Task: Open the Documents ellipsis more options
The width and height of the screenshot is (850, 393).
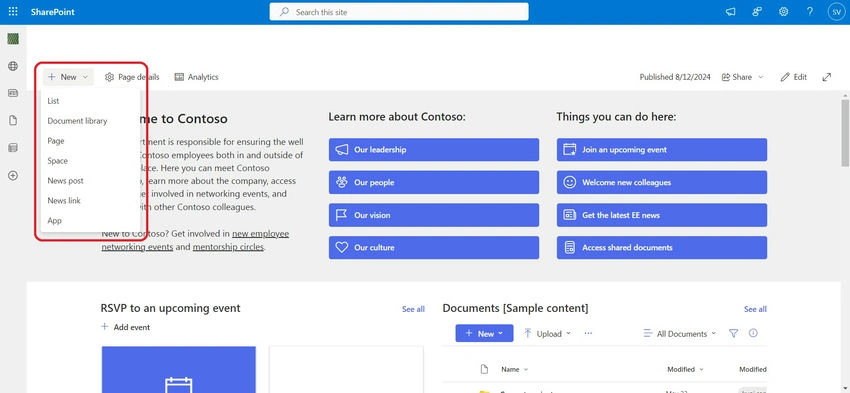Action: 588,333
